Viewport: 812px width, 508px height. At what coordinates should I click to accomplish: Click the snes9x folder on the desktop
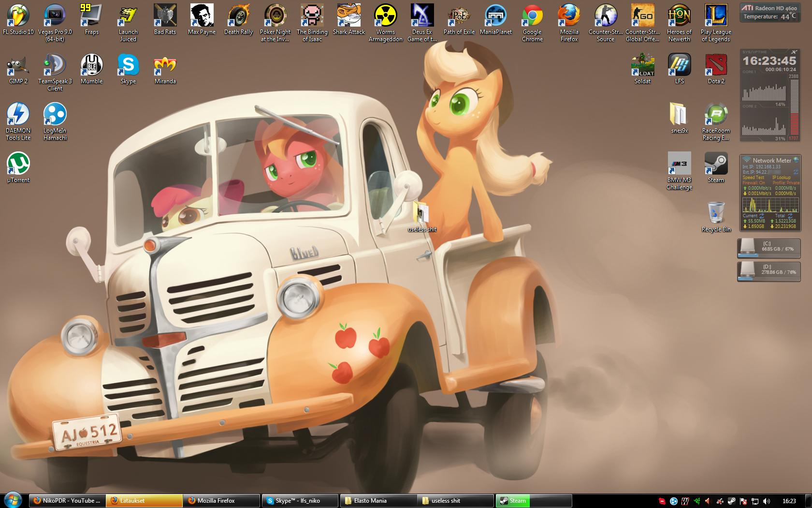(680, 118)
